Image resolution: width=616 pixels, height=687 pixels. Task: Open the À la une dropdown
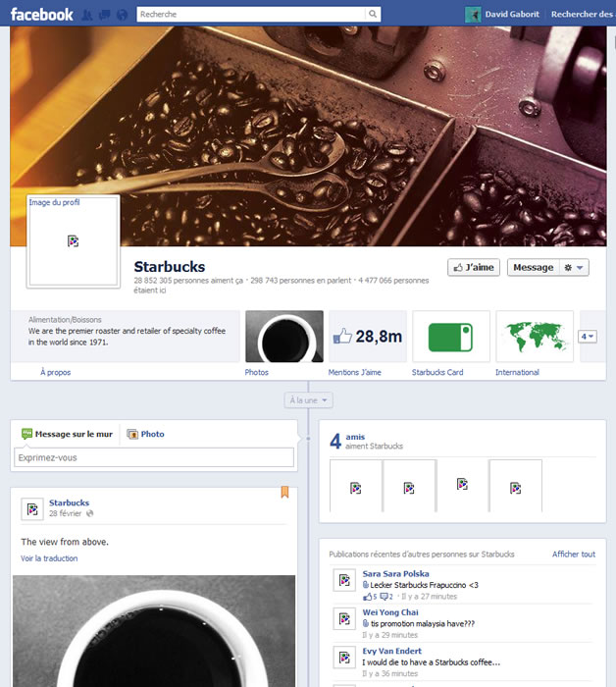point(308,400)
